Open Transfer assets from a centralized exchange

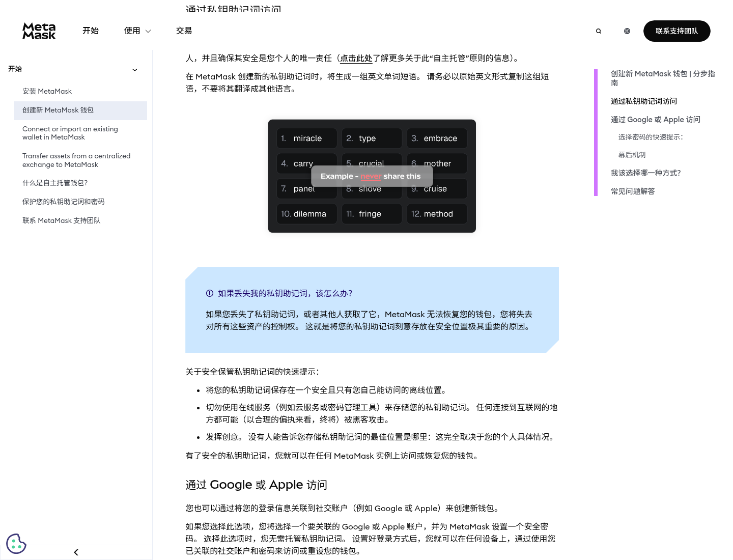click(x=76, y=160)
